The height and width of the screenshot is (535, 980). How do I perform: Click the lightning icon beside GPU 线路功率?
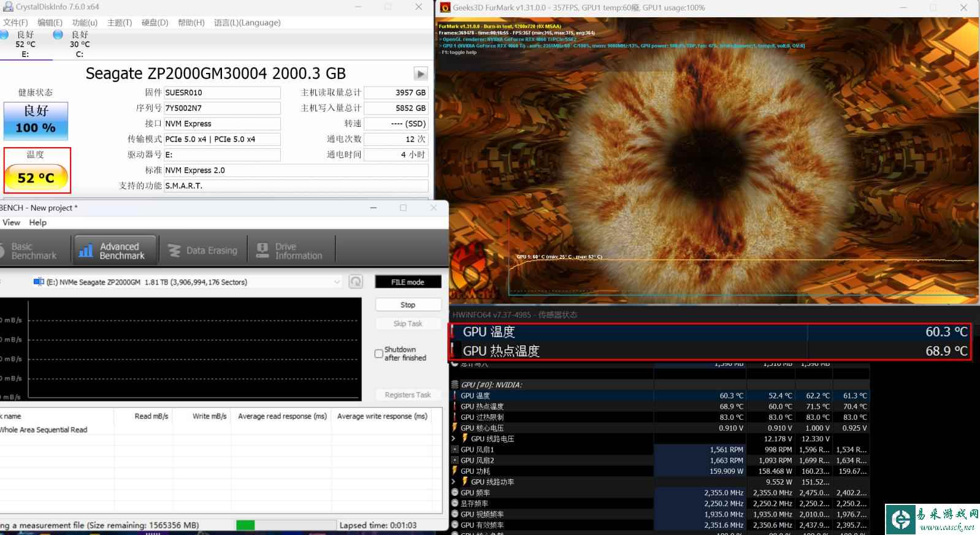(x=465, y=482)
